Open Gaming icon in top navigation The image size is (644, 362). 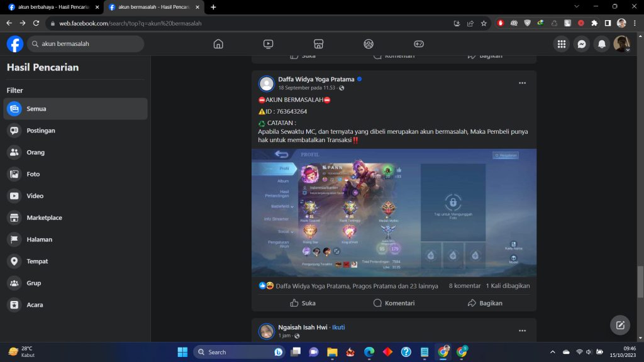click(418, 43)
